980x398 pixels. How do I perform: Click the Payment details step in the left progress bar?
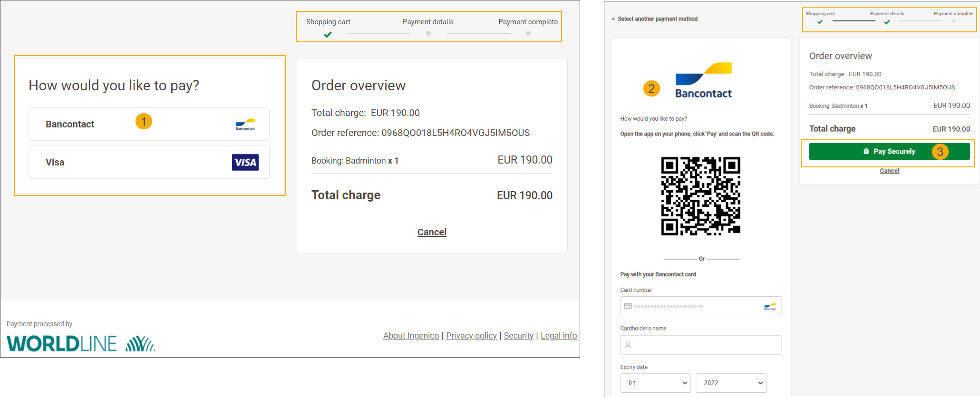pyautogui.click(x=428, y=22)
